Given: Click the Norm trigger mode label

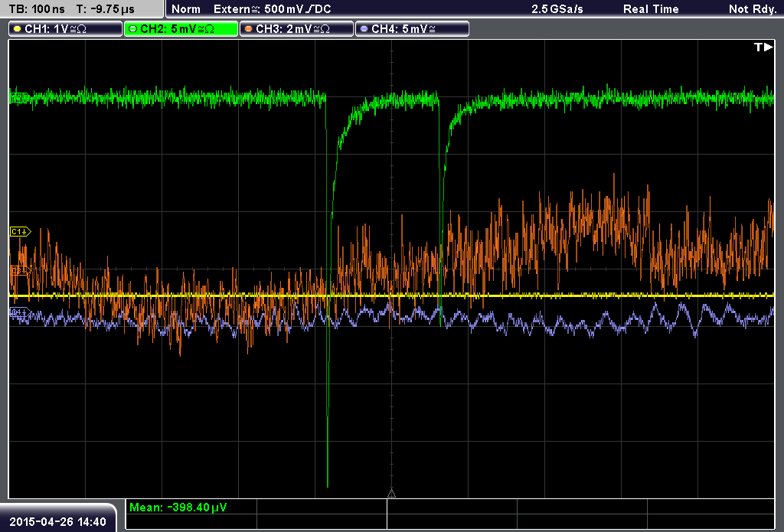Looking at the screenshot, I should (186, 9).
